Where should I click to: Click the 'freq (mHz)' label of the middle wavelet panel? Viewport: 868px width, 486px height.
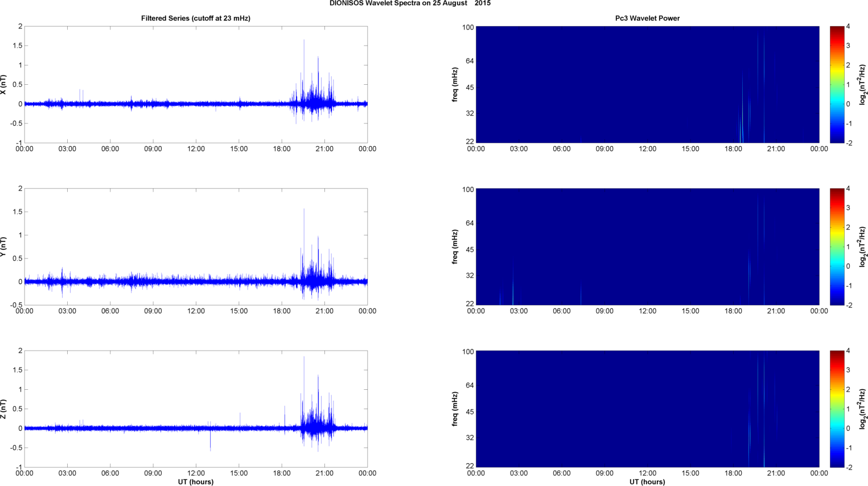point(455,247)
